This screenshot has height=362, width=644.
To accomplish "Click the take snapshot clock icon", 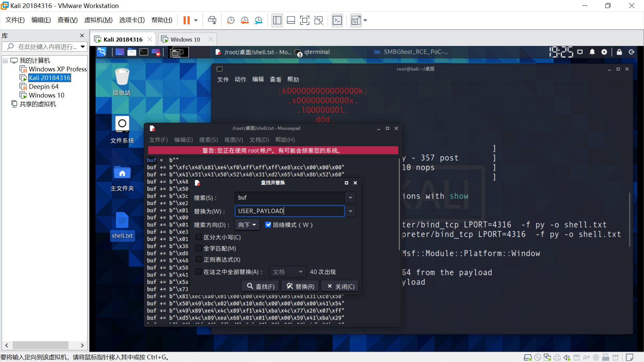I will pyautogui.click(x=230, y=20).
